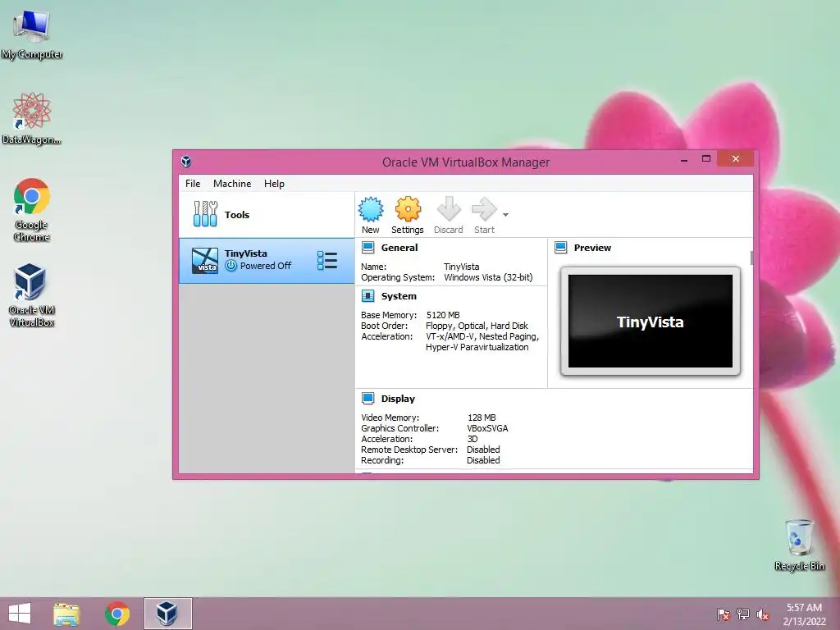840x630 pixels.
Task: Click the taskbar clock showing 5:57 AM
Action: click(804, 614)
